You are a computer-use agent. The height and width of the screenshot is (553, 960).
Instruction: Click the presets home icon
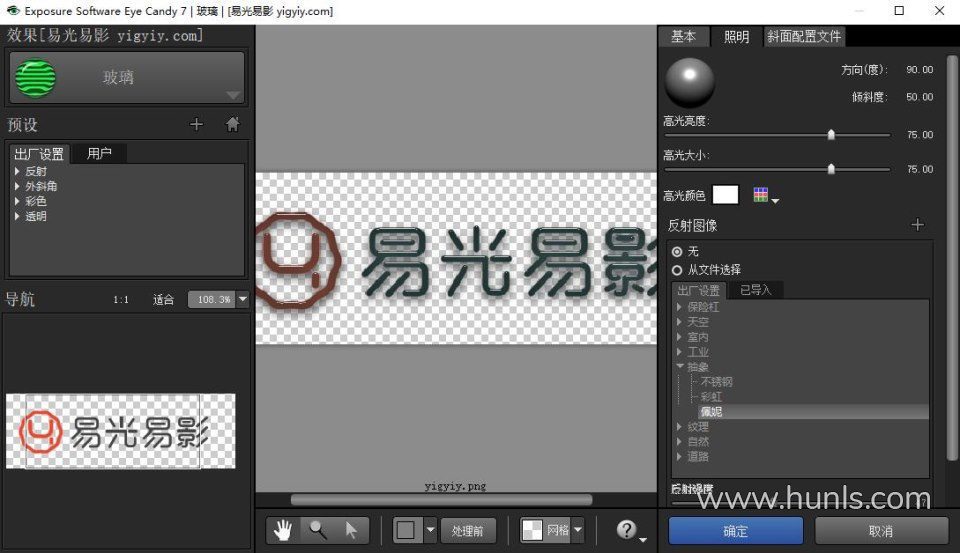[233, 124]
